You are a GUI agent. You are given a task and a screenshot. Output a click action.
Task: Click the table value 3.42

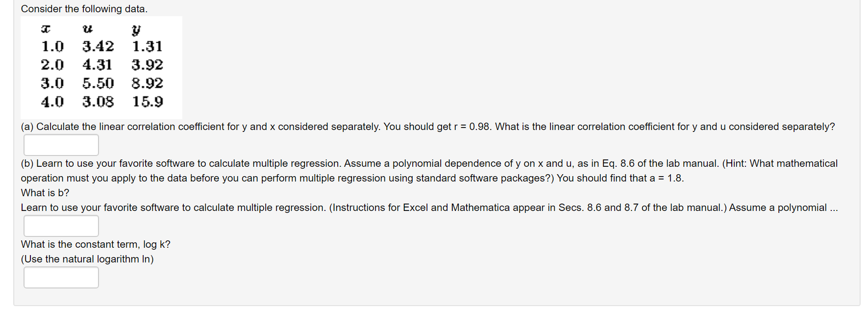[x=98, y=47]
